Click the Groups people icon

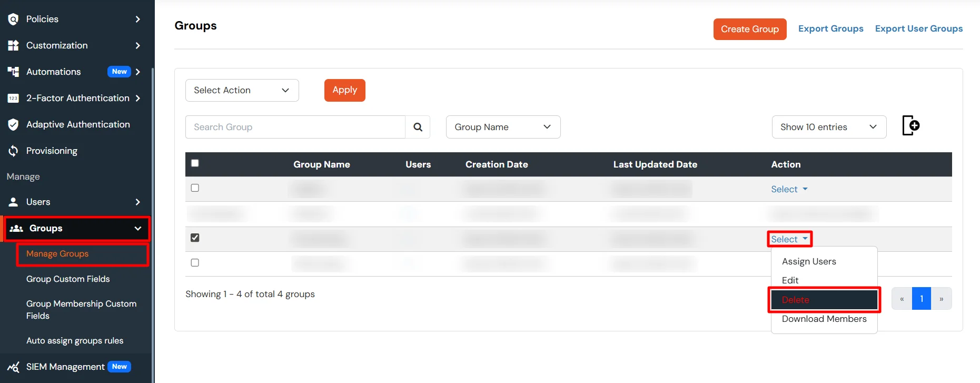pos(16,228)
